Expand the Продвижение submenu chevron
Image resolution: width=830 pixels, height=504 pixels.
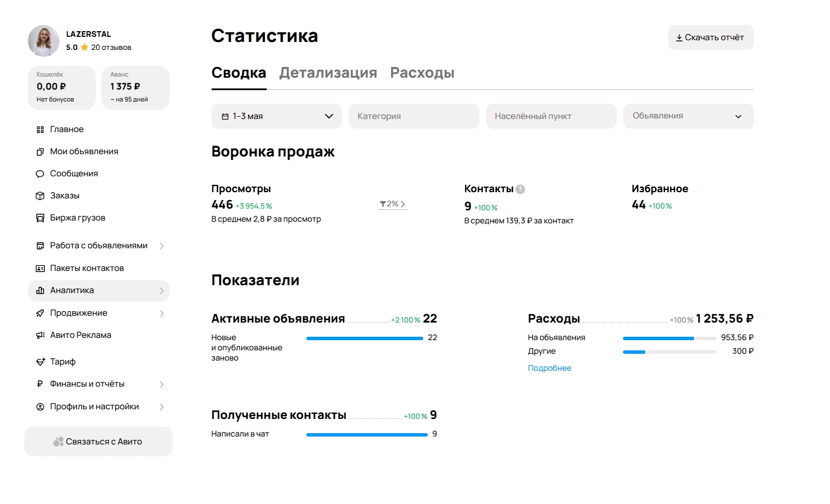pos(162,314)
